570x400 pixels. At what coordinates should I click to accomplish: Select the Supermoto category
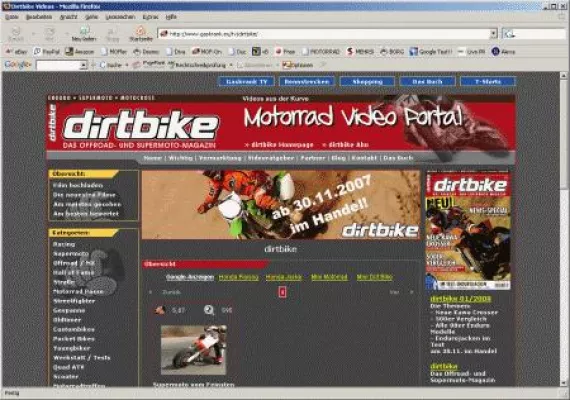tap(71, 254)
